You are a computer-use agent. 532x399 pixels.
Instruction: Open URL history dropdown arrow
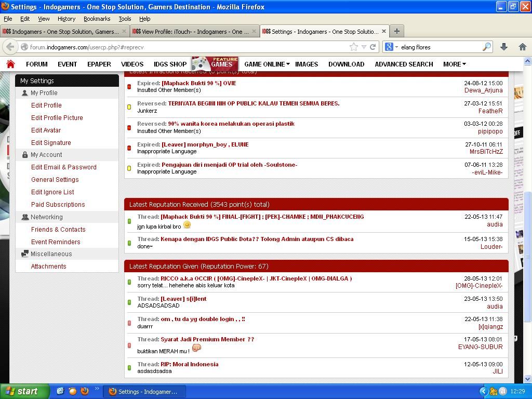point(364,47)
